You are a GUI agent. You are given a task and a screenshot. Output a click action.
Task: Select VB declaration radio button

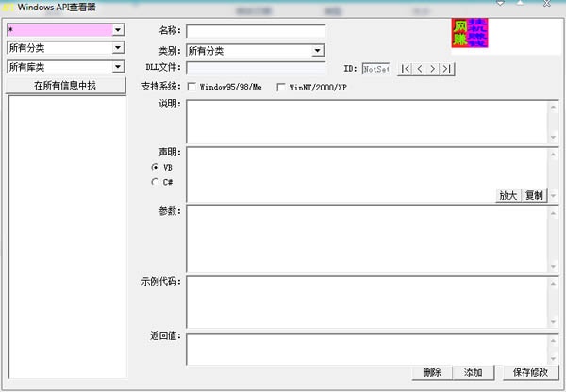pos(156,167)
